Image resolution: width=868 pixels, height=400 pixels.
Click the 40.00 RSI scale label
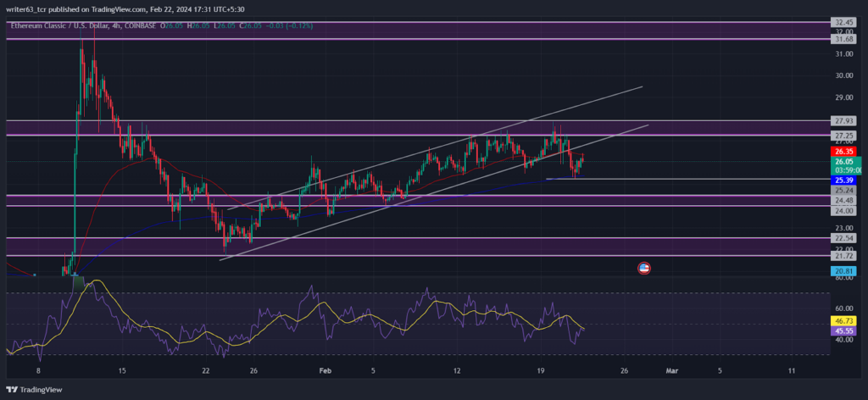click(843, 340)
